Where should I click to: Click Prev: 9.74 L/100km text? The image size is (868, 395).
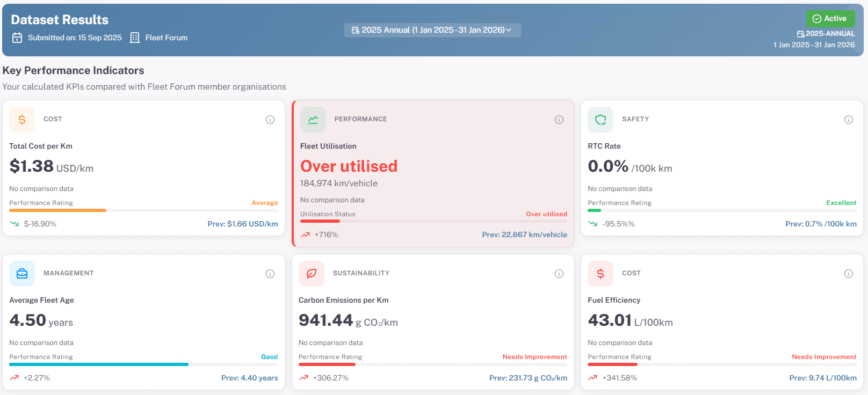pos(823,378)
